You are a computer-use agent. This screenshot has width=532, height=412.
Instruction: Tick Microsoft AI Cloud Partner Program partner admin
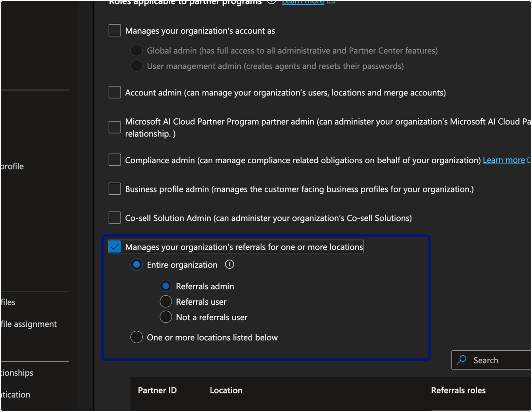coord(115,127)
